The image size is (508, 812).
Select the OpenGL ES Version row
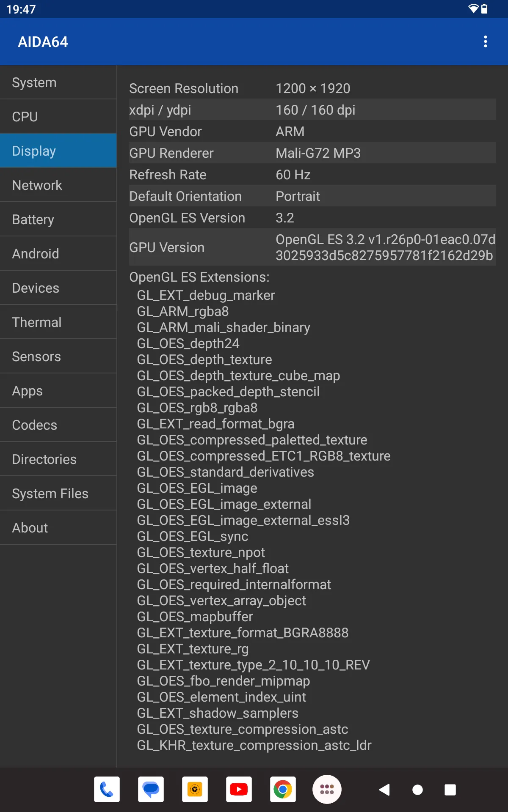pyautogui.click(x=312, y=218)
